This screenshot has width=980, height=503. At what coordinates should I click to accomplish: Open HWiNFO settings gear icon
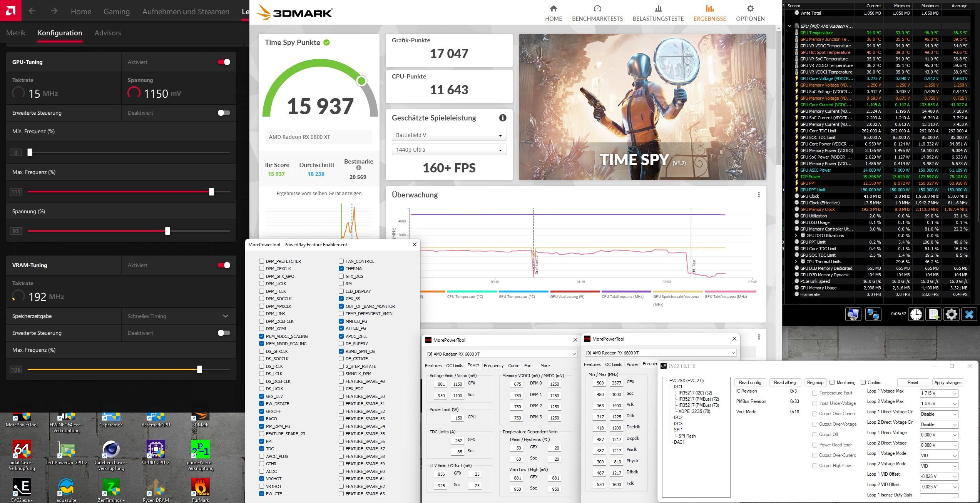(x=951, y=314)
